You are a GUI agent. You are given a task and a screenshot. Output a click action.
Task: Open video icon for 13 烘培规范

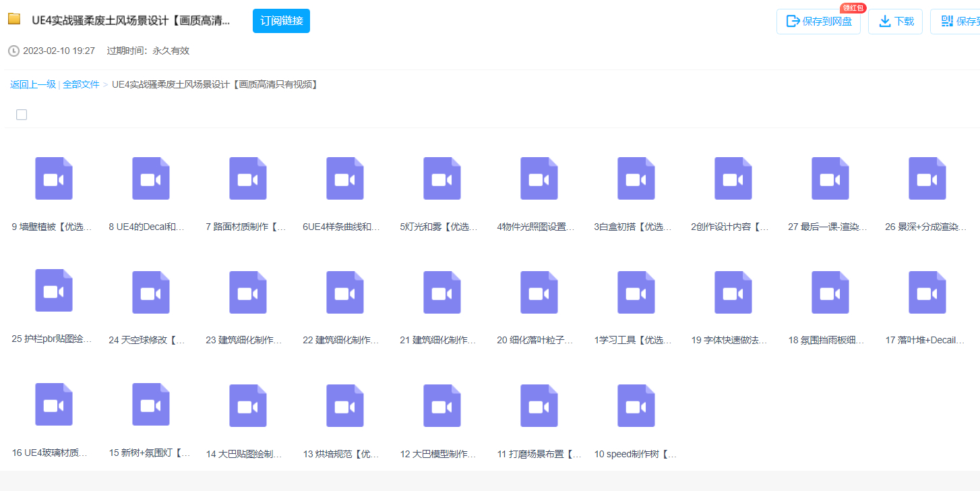pos(344,405)
